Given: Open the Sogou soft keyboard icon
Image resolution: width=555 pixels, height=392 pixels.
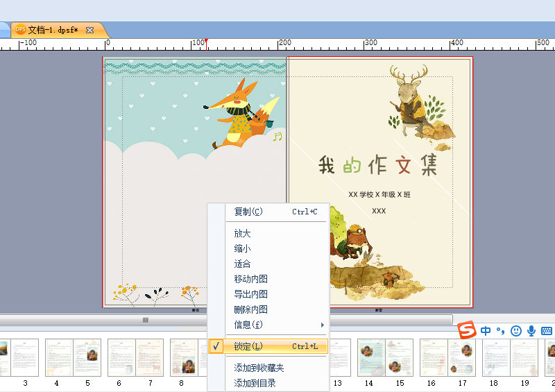Looking at the screenshot, I should click(x=547, y=331).
